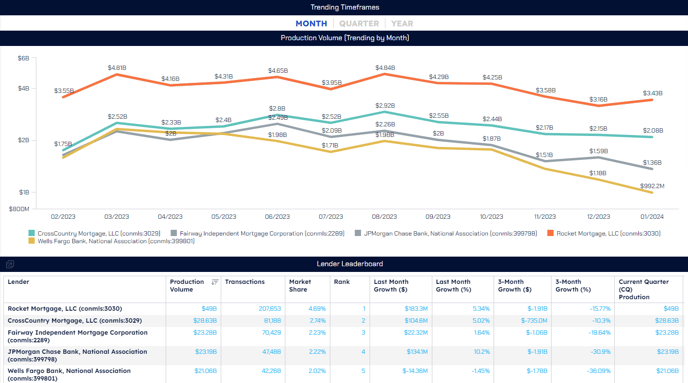Sort by Last Month Growth ($) header
The width and height of the screenshot is (688, 383).
click(391, 286)
